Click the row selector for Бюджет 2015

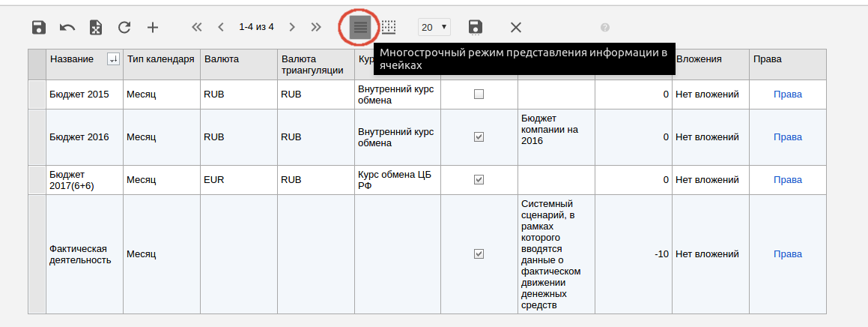[x=37, y=94]
